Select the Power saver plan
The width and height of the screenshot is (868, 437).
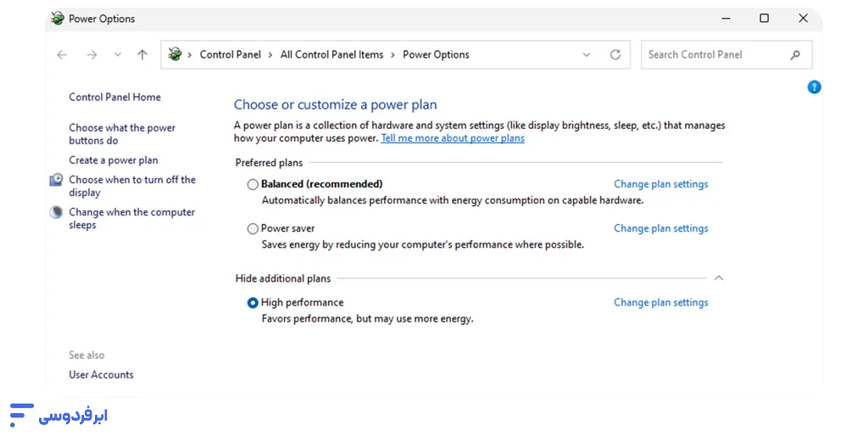[253, 228]
